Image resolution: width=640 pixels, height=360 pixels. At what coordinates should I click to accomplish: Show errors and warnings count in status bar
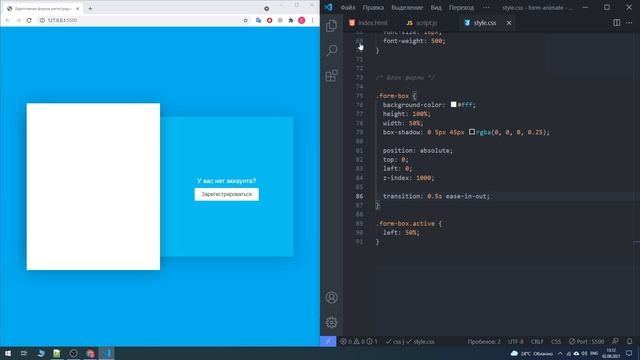(x=359, y=342)
